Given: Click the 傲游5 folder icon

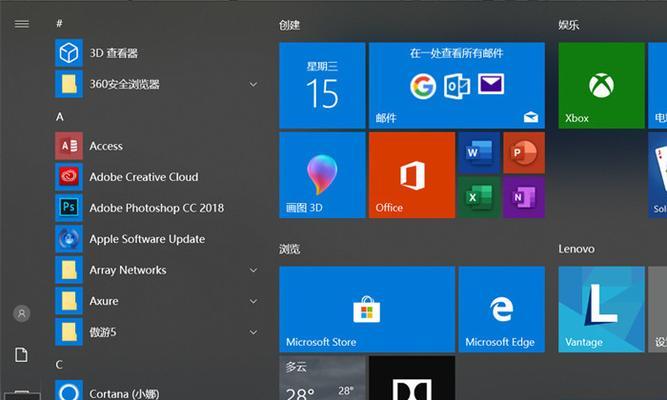Looking at the screenshot, I should [69, 332].
